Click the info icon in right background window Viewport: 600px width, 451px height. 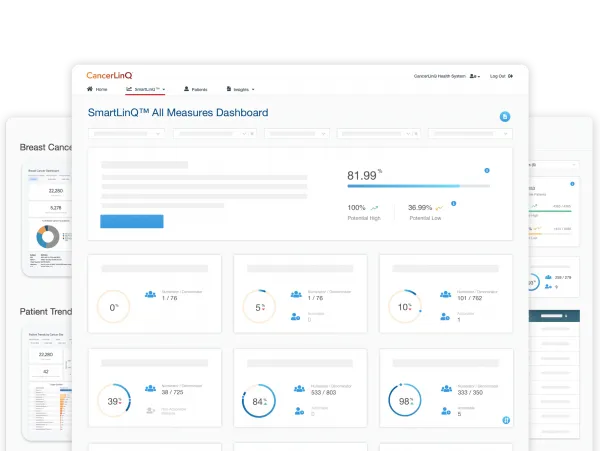pos(572,184)
